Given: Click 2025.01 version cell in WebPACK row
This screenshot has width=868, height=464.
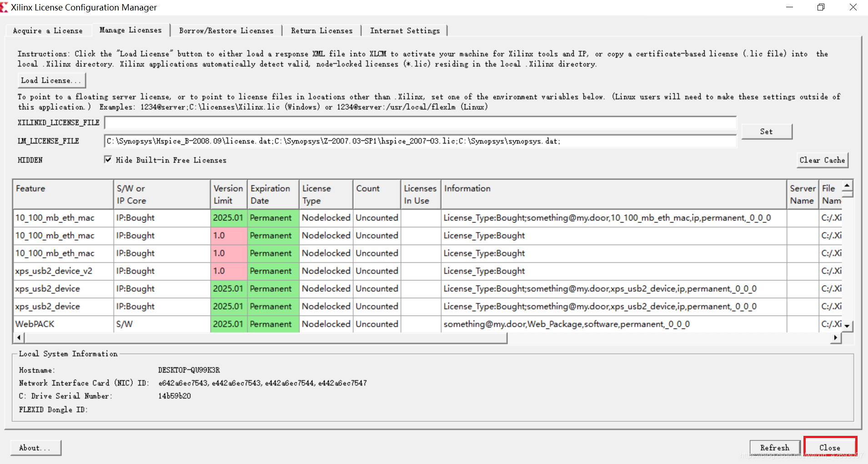Looking at the screenshot, I should tap(229, 324).
